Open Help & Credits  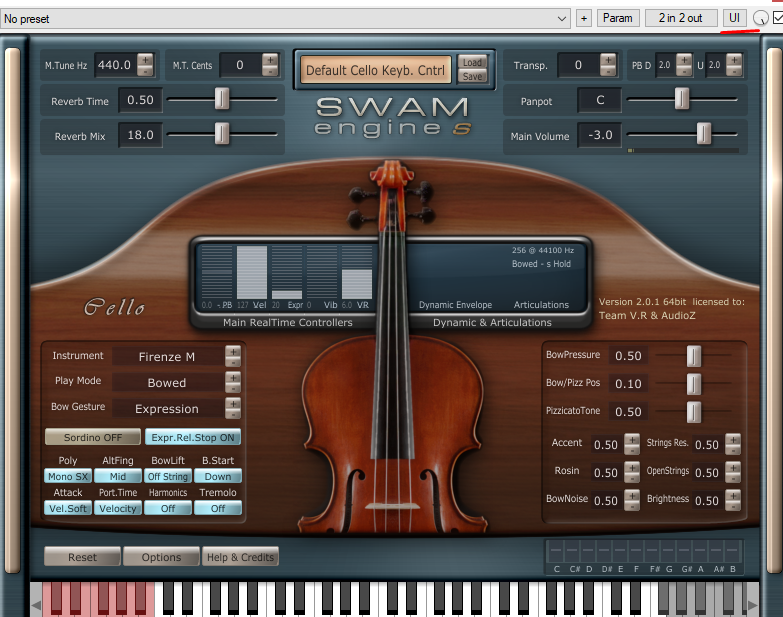(240, 557)
